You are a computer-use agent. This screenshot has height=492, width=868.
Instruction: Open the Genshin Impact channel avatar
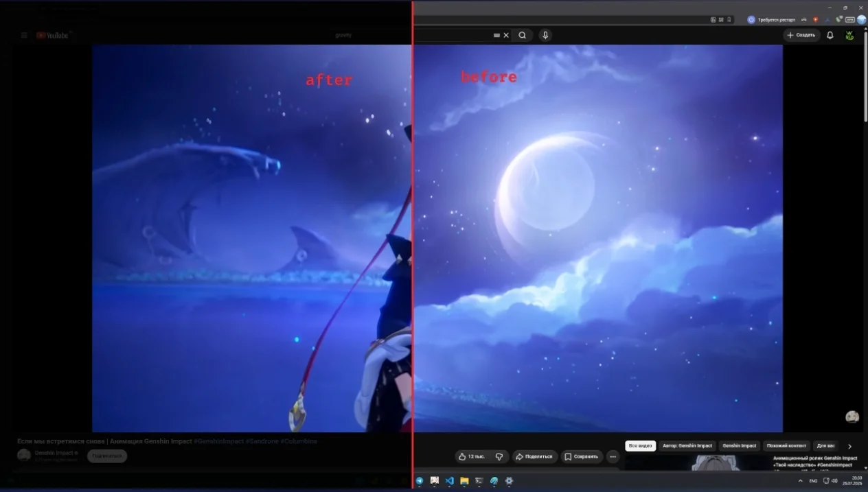(x=24, y=456)
